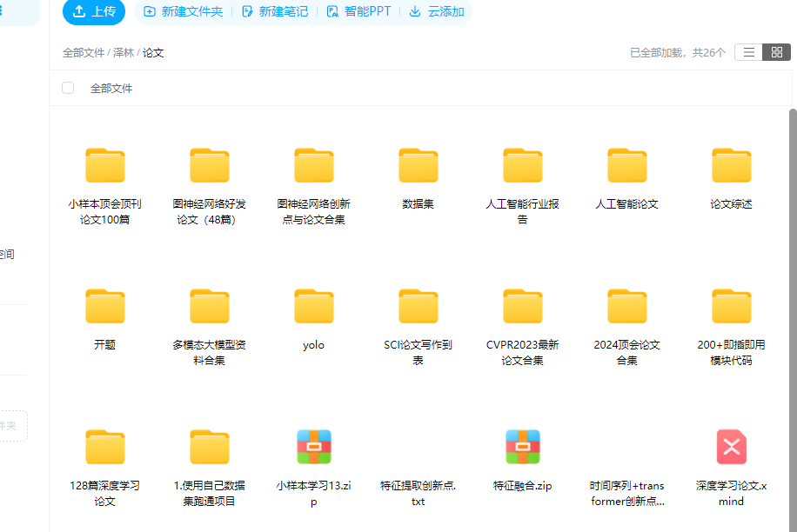Switch to list view mode
Image resolution: width=797 pixels, height=532 pixels.
pos(749,52)
